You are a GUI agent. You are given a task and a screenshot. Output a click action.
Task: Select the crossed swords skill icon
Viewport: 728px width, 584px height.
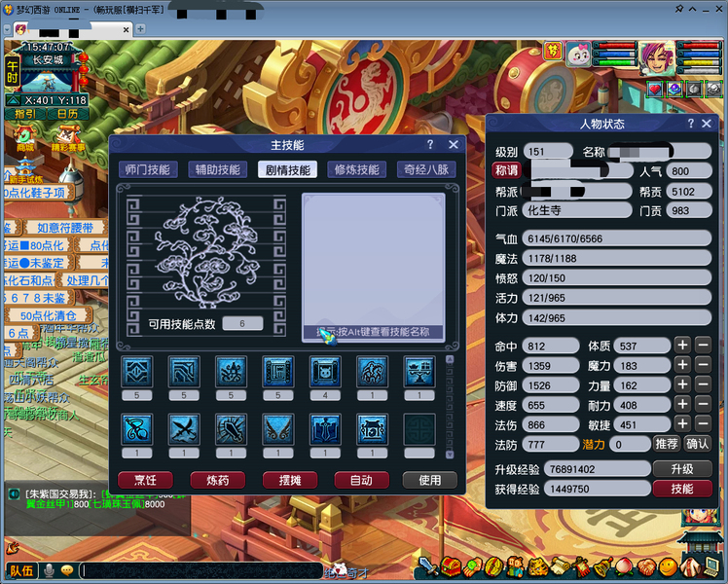pyautogui.click(x=184, y=429)
